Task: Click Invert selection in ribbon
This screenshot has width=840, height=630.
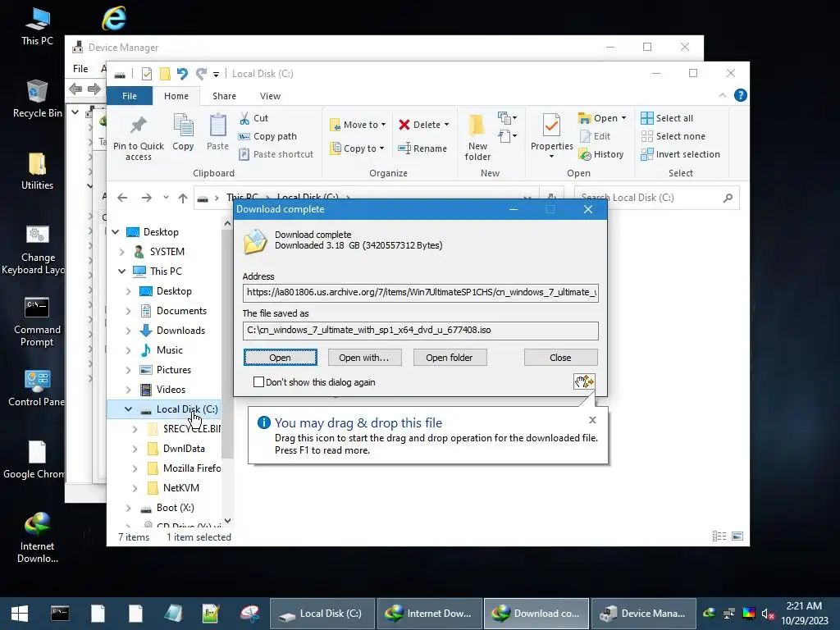Action: coord(680,154)
